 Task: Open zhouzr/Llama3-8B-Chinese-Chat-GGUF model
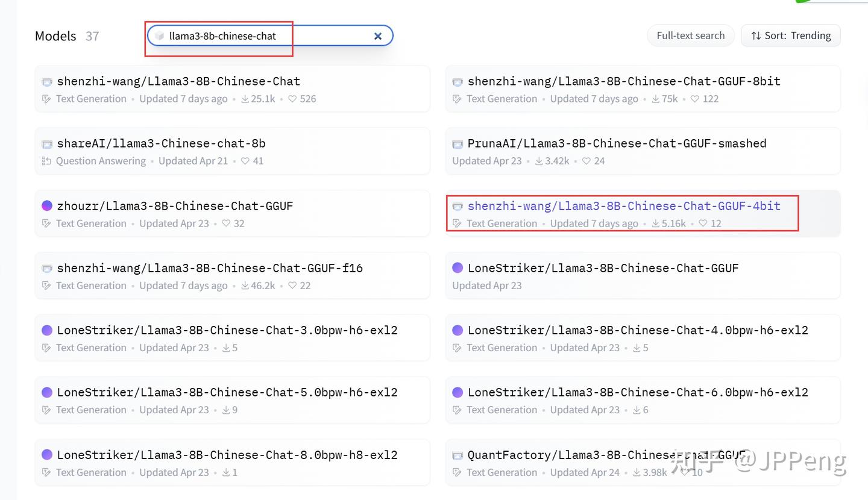click(x=232, y=213)
